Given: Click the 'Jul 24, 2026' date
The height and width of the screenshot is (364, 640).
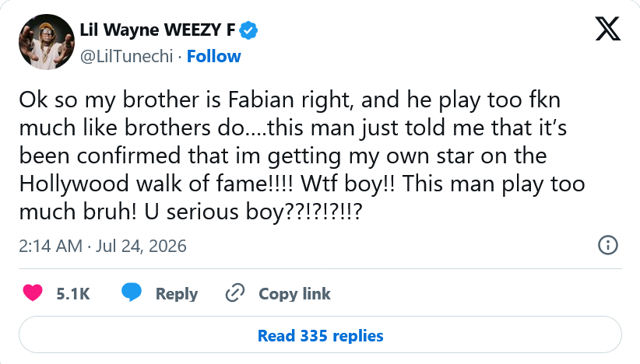Looking at the screenshot, I should [x=141, y=247].
